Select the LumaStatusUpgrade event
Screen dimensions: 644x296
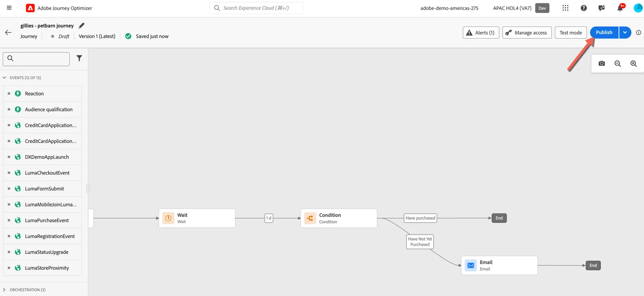(42, 252)
